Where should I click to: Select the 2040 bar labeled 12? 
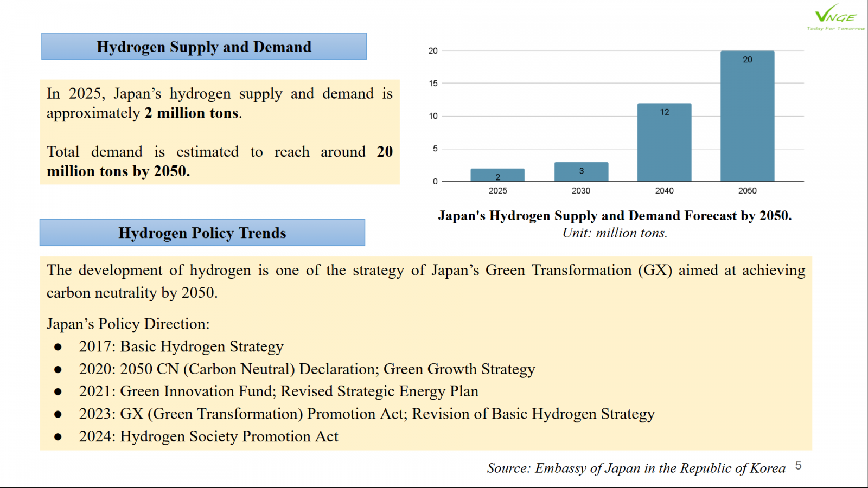coord(664,143)
